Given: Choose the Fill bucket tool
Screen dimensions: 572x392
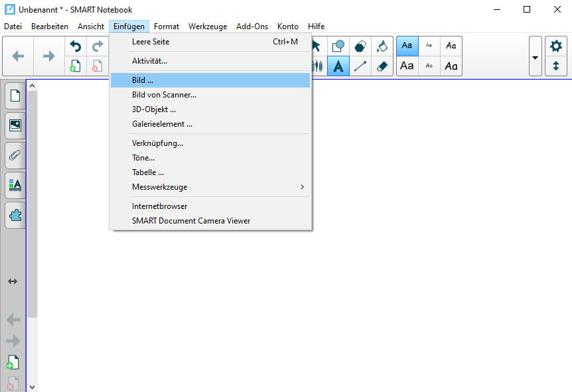Looking at the screenshot, I should point(382,46).
